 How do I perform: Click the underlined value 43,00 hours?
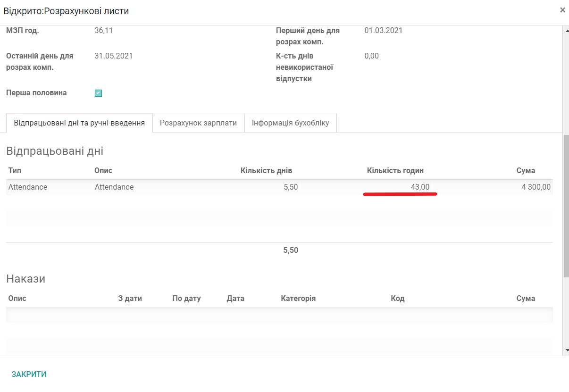tap(420, 187)
